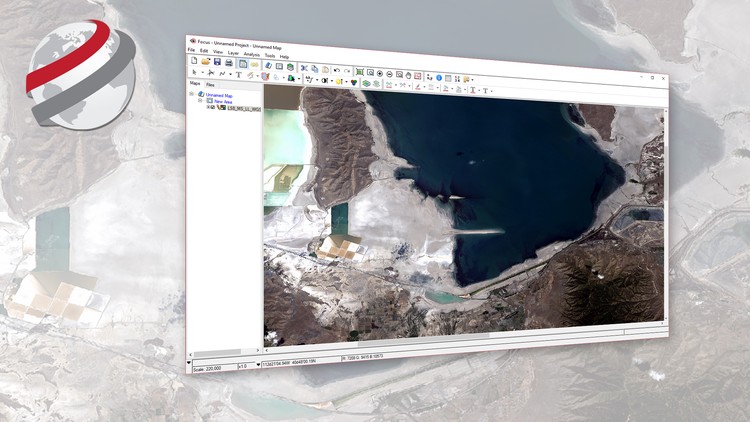Click the green 3D cube icon
The height and width of the screenshot is (422, 750).
click(290, 66)
